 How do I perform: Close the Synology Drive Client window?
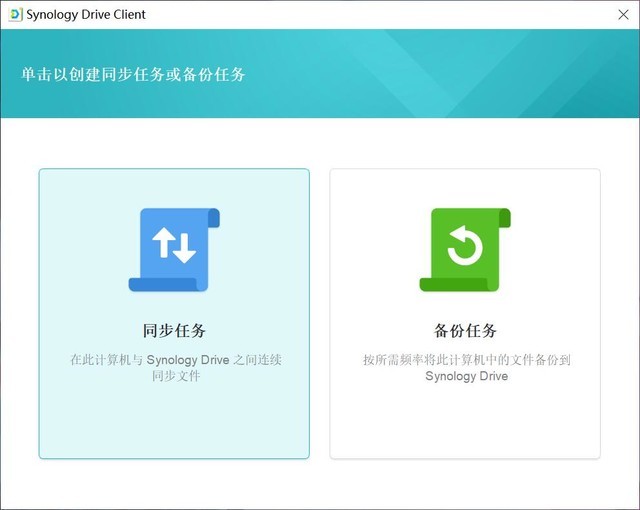click(x=623, y=15)
